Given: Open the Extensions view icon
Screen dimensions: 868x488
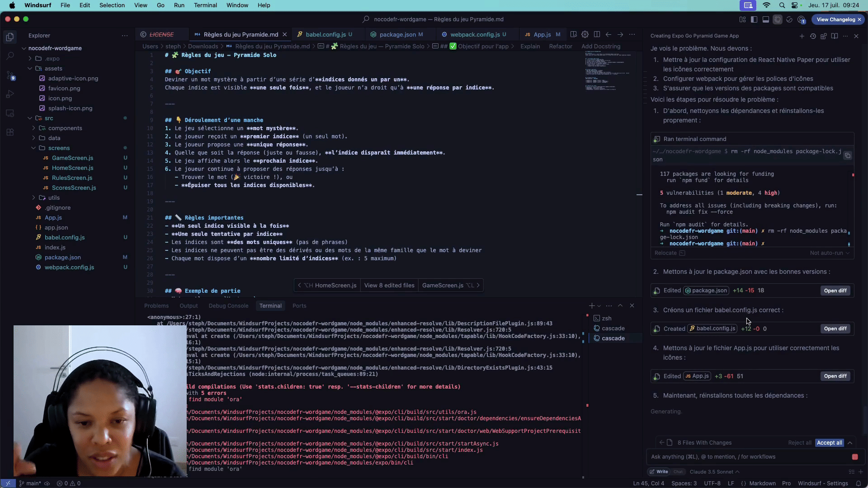Looking at the screenshot, I should tap(10, 132).
